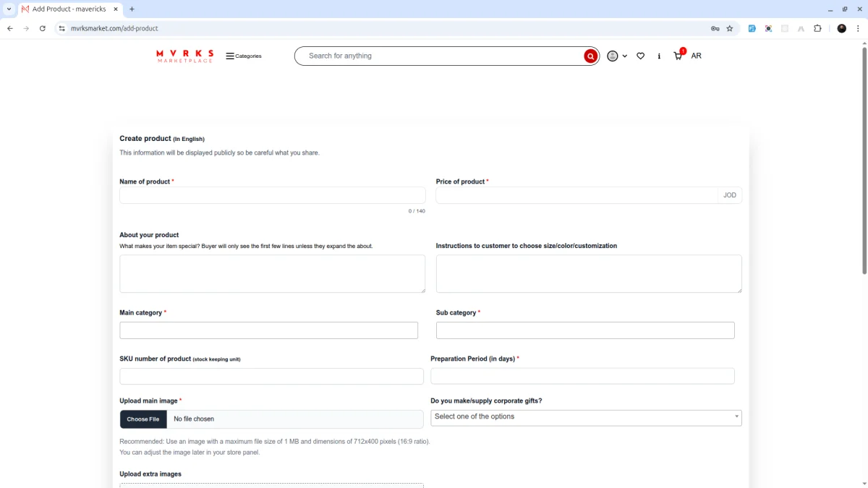Screen dimensions: 868x488
Task: Open the browser extensions puzzle icon
Action: coord(817,28)
